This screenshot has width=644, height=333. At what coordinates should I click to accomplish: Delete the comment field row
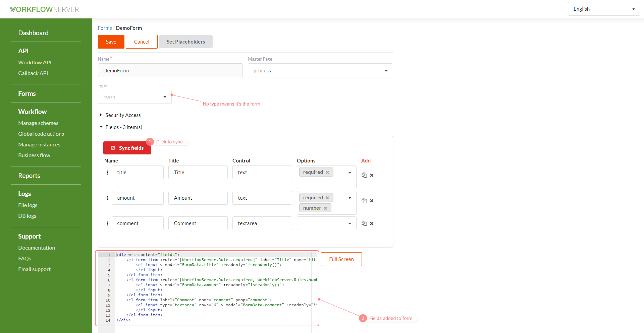372,223
